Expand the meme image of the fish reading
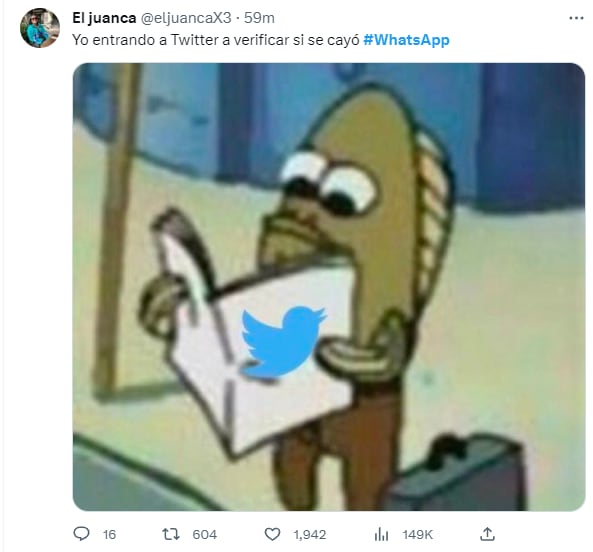The height and width of the screenshot is (552, 593). [x=329, y=287]
